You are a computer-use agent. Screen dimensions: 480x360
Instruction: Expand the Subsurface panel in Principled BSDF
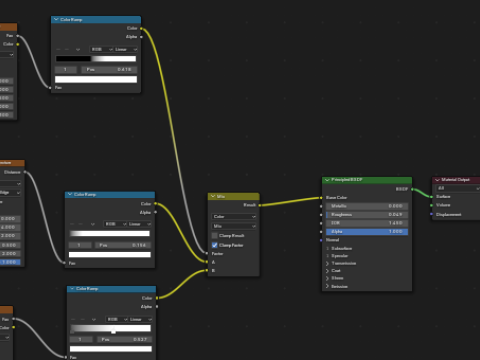coord(327,248)
